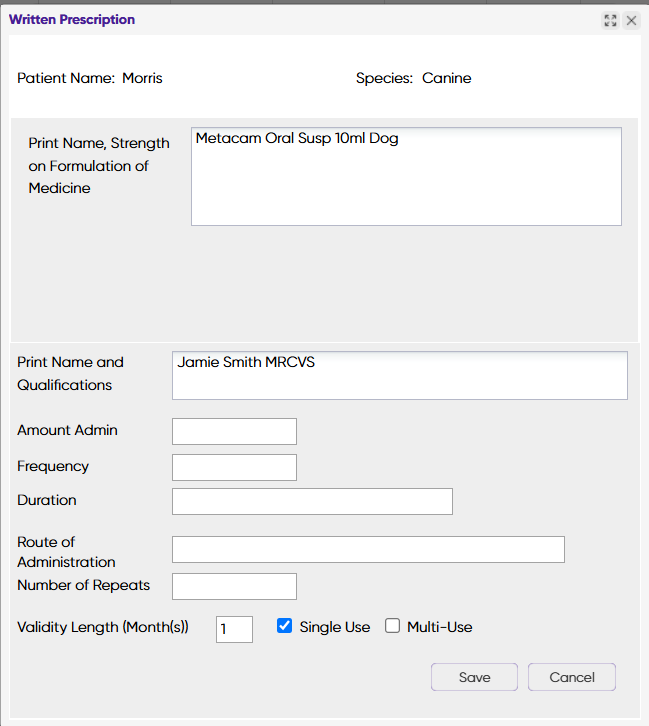Select the Validity Length months box
The height and width of the screenshot is (726, 649).
[234, 629]
